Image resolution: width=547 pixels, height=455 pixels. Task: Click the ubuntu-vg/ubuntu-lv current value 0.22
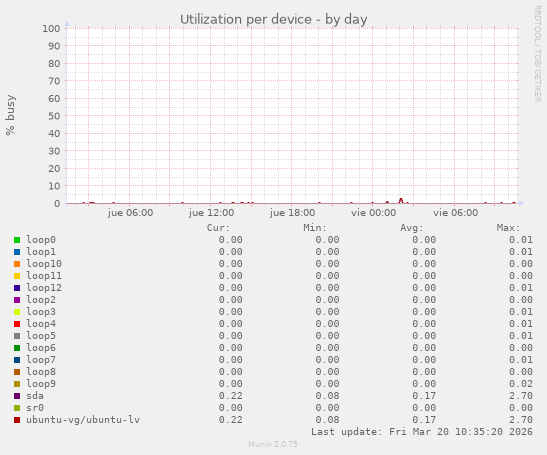click(231, 419)
